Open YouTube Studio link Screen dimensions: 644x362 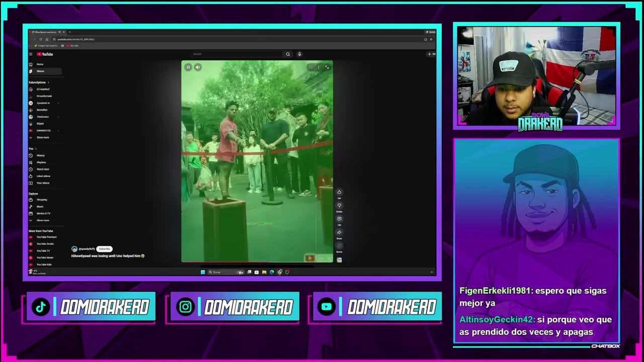point(45,244)
